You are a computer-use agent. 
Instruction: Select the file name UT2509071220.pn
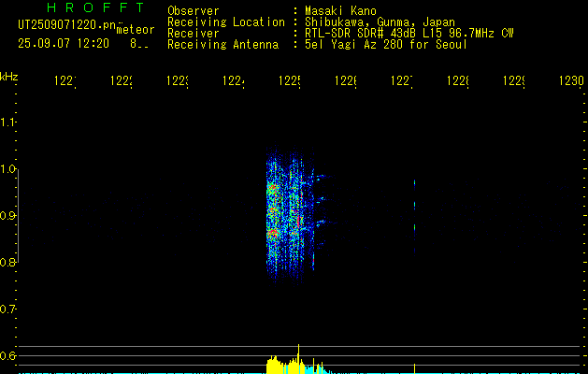click(67, 25)
